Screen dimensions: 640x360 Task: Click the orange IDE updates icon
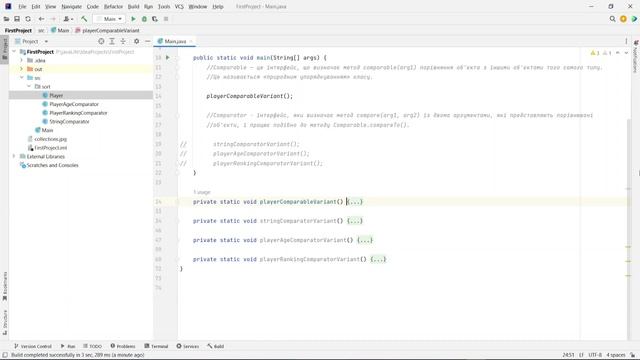[623, 19]
